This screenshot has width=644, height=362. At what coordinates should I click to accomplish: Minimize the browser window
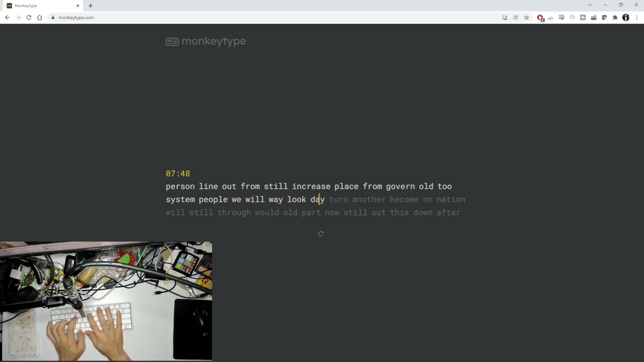pos(605,5)
